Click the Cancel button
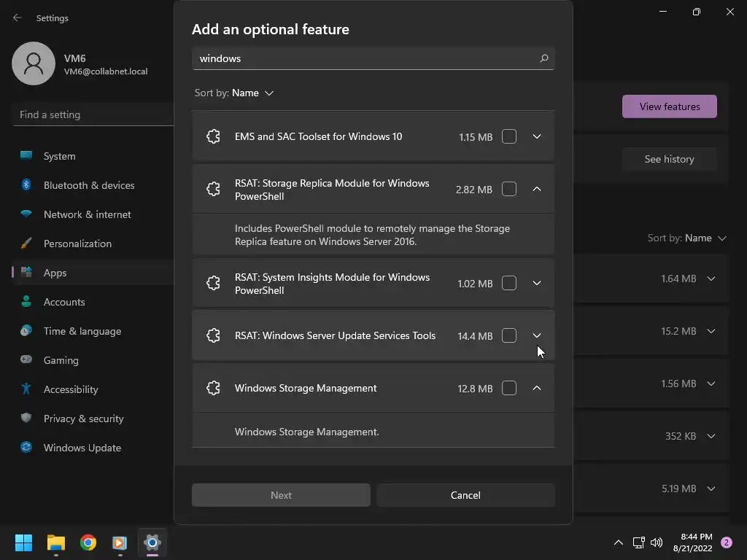 [x=465, y=495]
